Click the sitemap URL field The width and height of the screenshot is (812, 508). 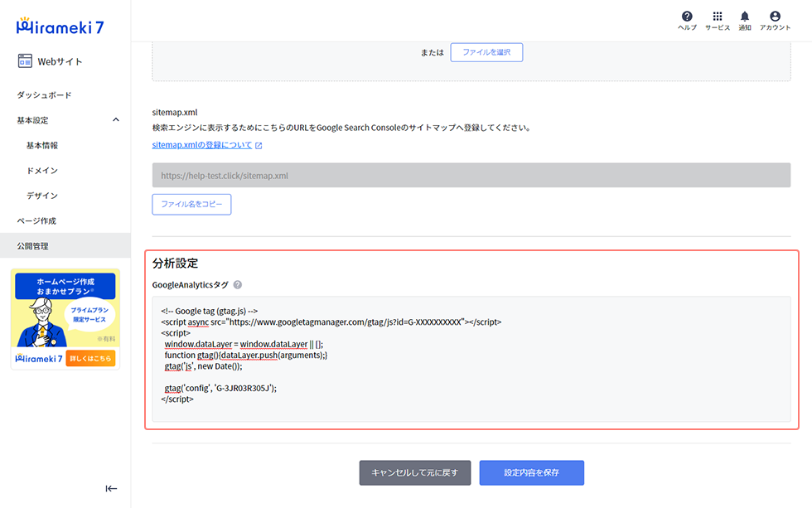[471, 175]
